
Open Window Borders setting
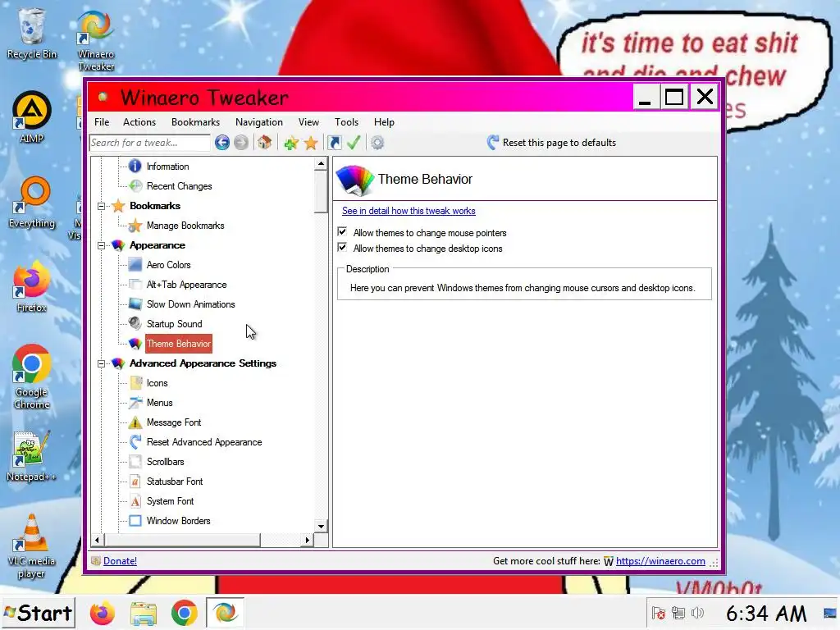click(x=178, y=521)
